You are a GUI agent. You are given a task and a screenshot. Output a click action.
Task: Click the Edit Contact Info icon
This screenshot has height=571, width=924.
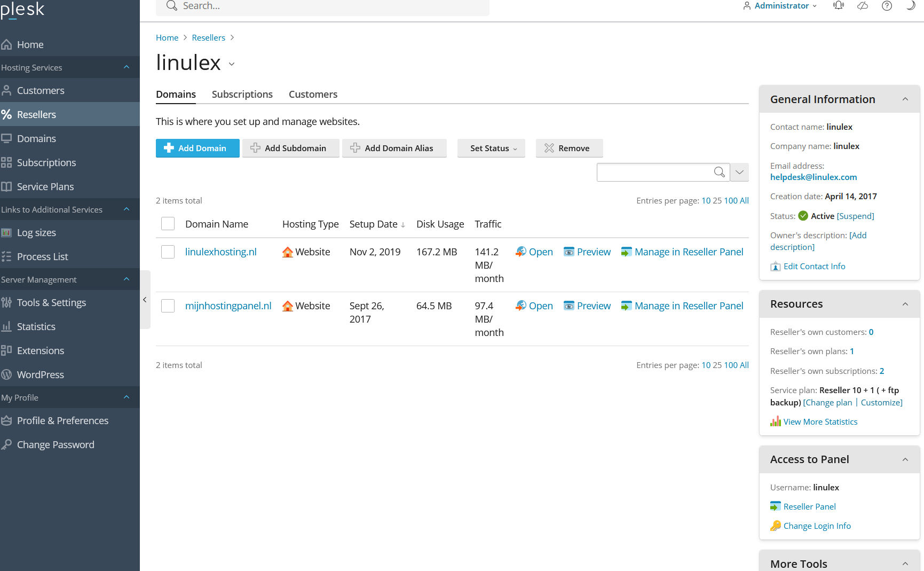click(776, 267)
